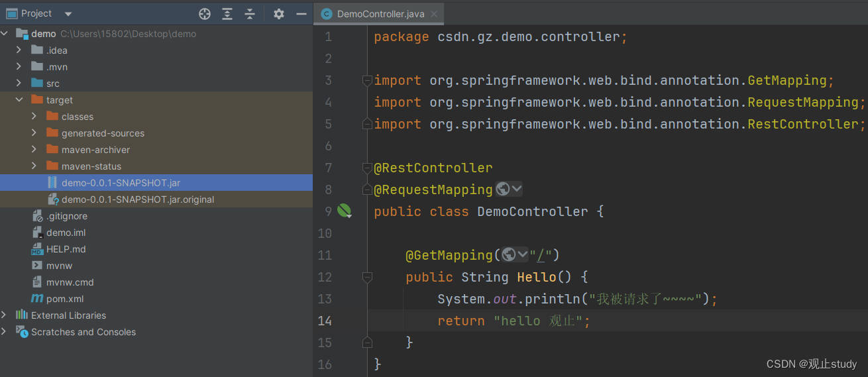Click the Spring bean gutter icon on line 9
868x377 pixels.
pyautogui.click(x=345, y=211)
